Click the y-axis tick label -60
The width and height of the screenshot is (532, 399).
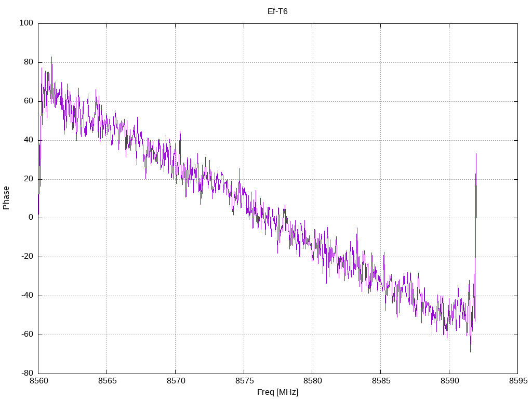click(28, 334)
